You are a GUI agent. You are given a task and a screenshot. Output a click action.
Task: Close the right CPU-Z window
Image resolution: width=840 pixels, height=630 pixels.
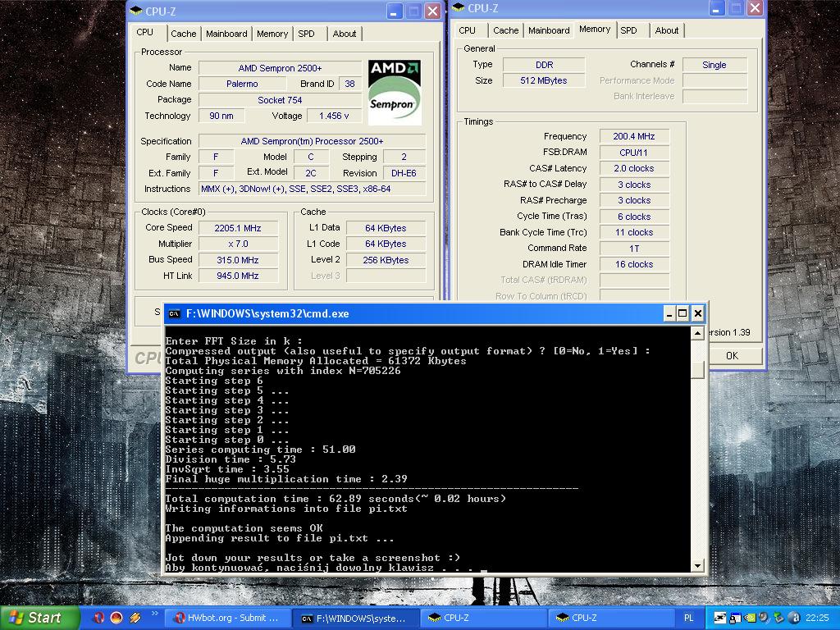(755, 7)
